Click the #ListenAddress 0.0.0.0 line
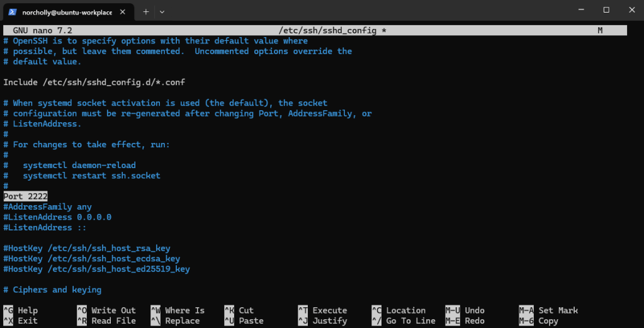The height and width of the screenshot is (328, 644). click(57, 217)
